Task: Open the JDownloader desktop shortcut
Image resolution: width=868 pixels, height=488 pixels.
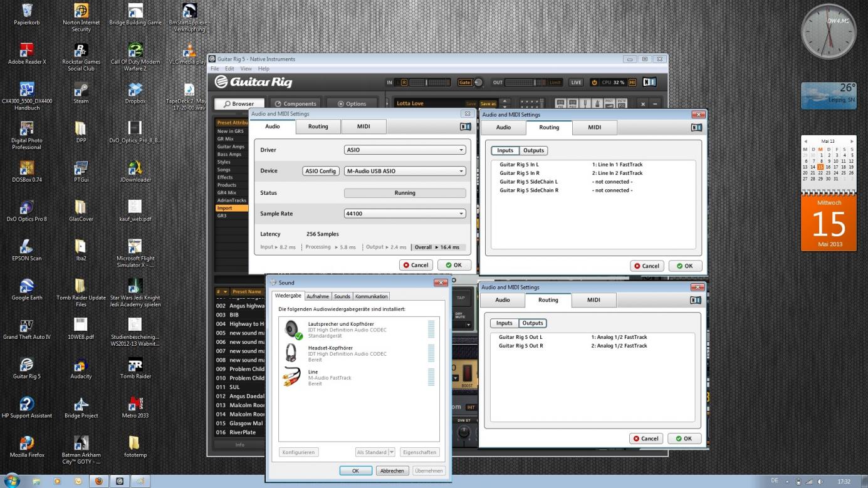Action: pos(135,172)
